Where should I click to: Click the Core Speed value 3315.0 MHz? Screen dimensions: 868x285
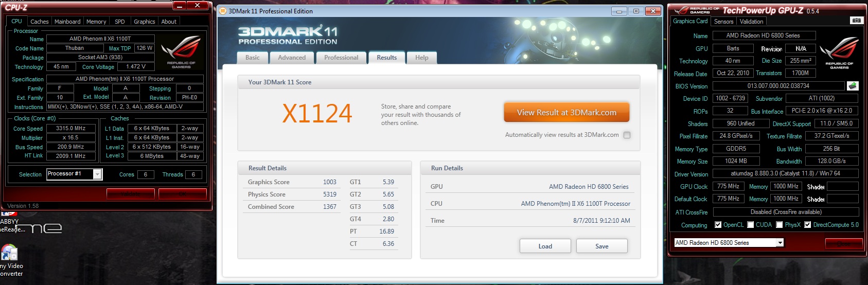coord(71,129)
